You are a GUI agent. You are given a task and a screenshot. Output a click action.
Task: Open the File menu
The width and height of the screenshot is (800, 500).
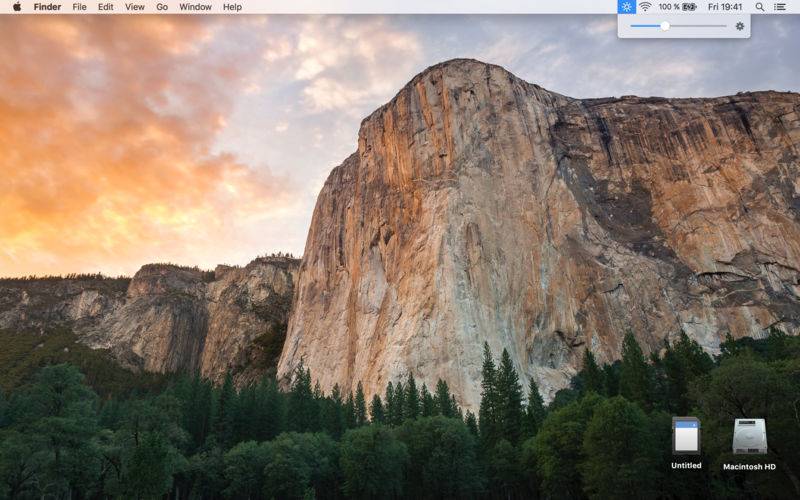click(79, 7)
